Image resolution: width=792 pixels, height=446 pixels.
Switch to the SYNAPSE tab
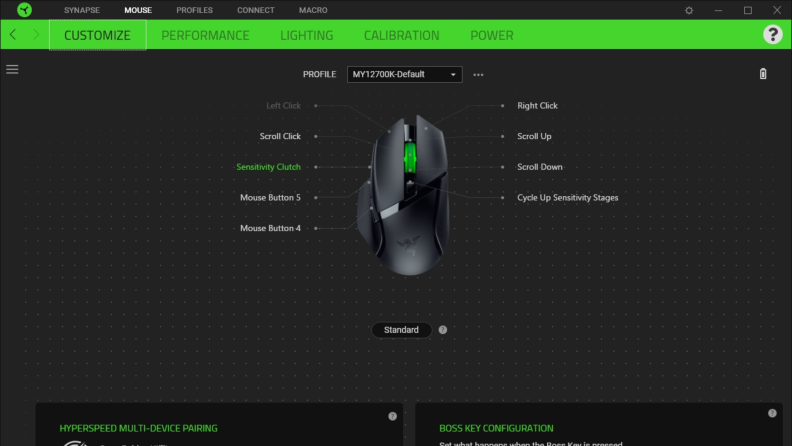tap(82, 10)
